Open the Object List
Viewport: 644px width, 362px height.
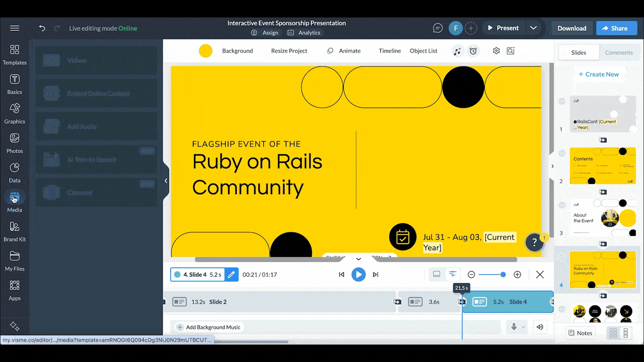[x=423, y=51]
